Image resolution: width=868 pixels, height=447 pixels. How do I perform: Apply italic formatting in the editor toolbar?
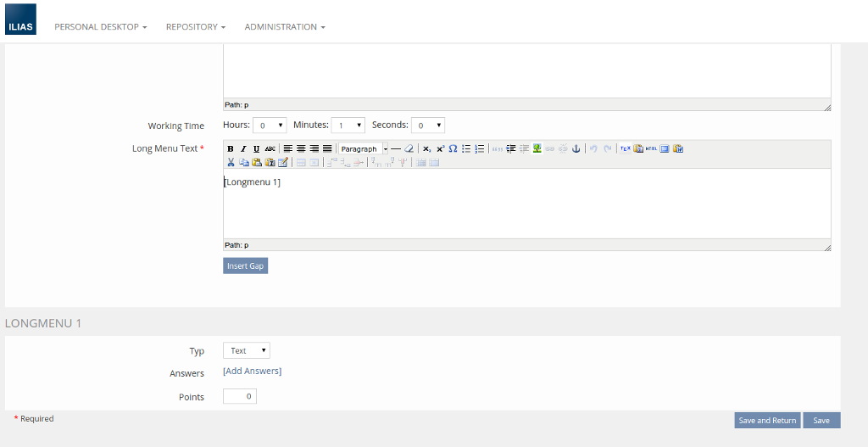[x=243, y=149]
